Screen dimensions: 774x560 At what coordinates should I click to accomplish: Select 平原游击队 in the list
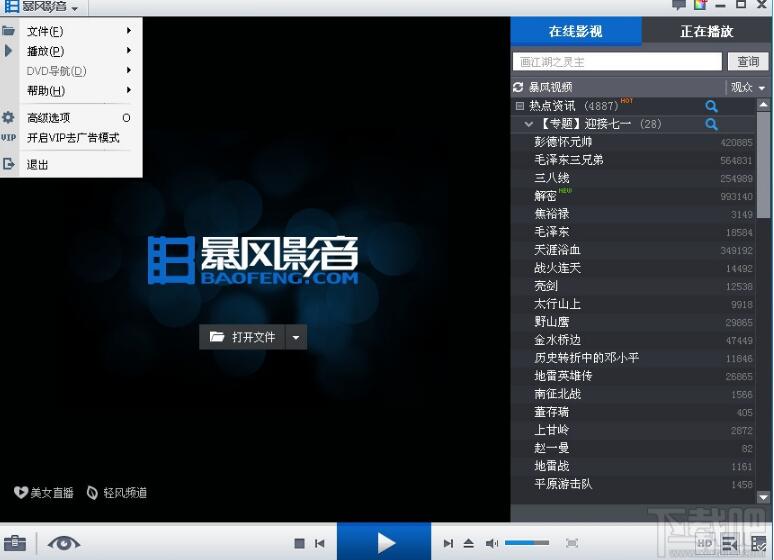633,484
